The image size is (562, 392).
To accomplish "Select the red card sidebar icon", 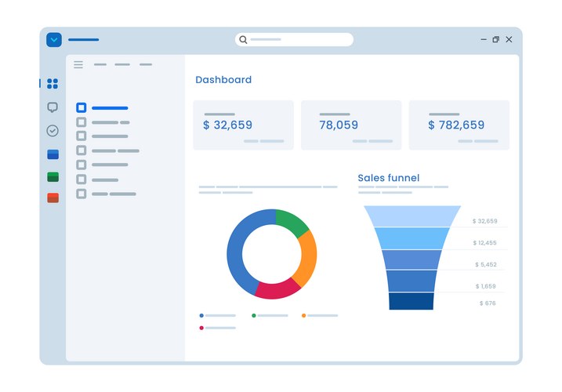I will [53, 198].
